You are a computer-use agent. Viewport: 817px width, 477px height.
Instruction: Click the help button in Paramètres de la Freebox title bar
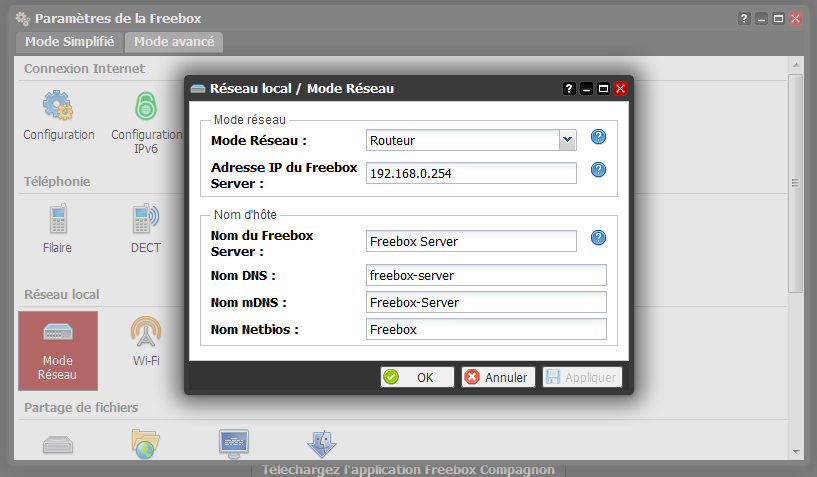coord(744,19)
